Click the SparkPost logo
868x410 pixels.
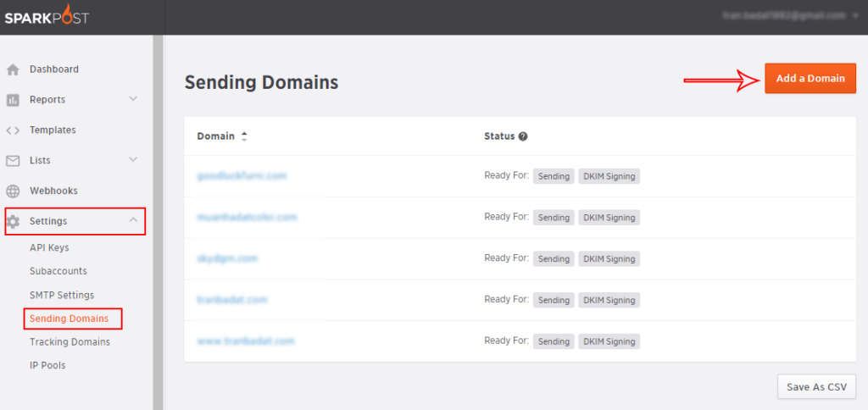pos(46,17)
